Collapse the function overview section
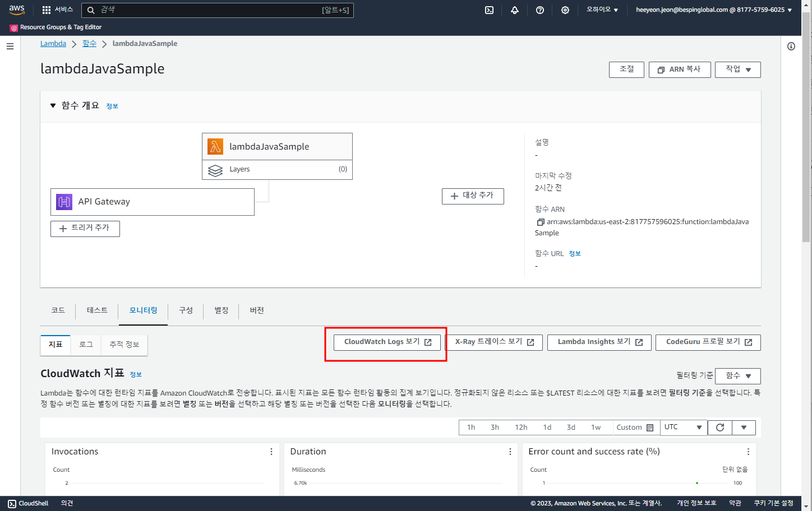This screenshot has height=511, width=812. [x=53, y=105]
